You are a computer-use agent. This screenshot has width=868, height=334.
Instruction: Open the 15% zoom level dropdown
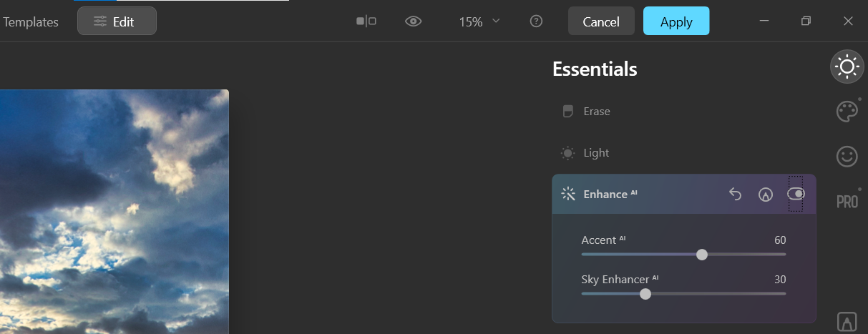[x=479, y=21]
